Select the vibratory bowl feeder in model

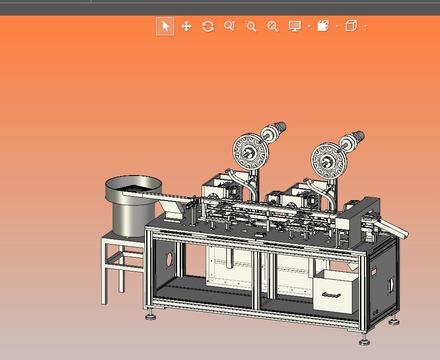click(133, 205)
